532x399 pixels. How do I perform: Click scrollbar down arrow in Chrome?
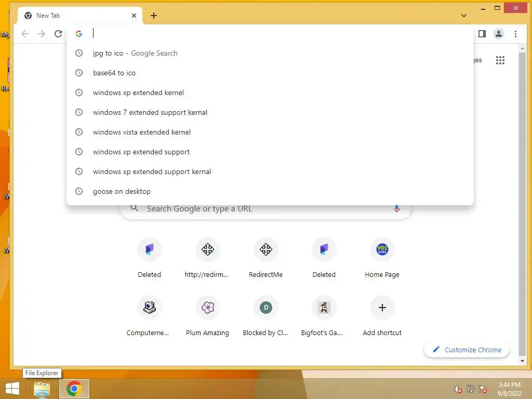[x=522, y=361]
